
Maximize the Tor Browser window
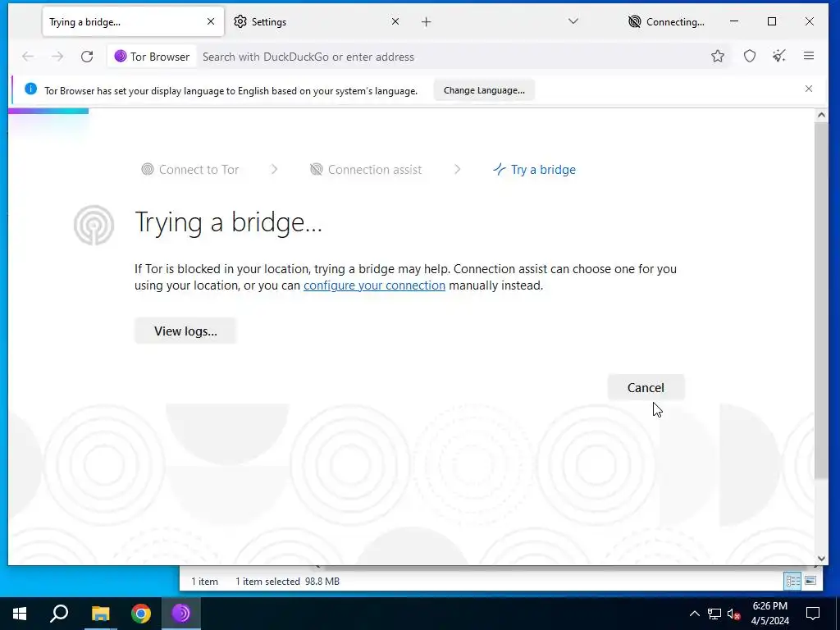(772, 21)
